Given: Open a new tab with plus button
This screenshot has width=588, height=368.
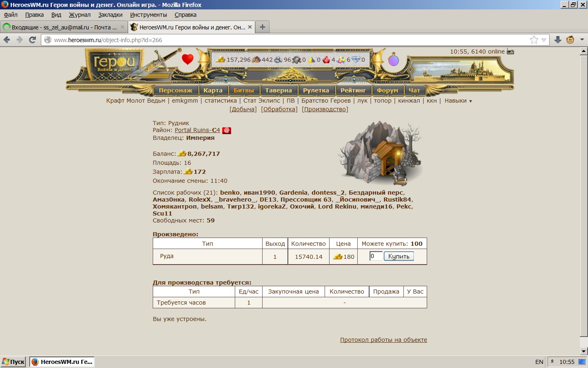Looking at the screenshot, I should coord(263,27).
